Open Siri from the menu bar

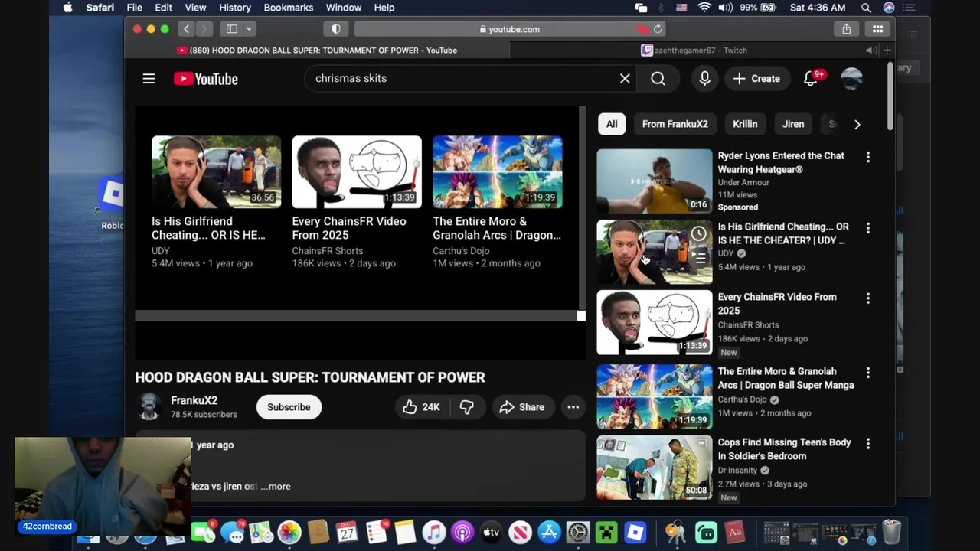(x=889, y=8)
